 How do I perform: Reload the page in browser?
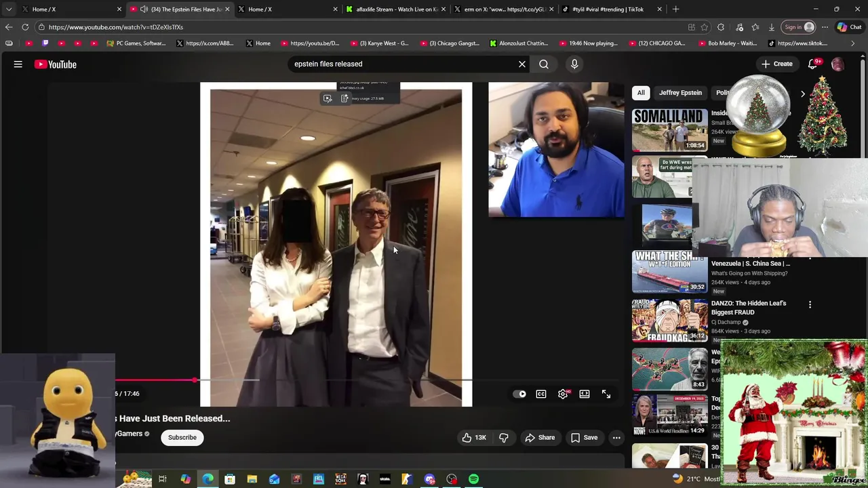pos(25,27)
